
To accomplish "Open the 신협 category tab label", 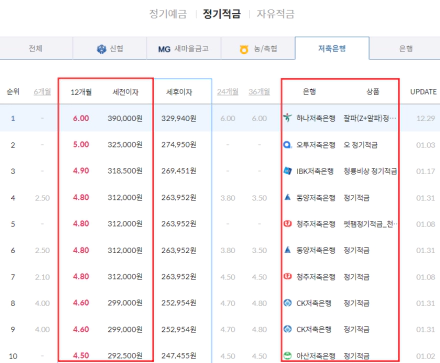I will (x=117, y=49).
